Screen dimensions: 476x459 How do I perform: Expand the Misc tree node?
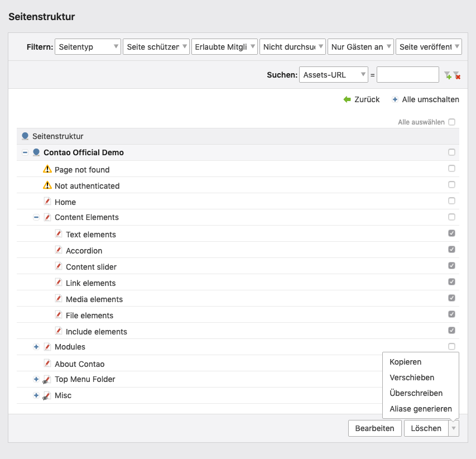click(36, 395)
